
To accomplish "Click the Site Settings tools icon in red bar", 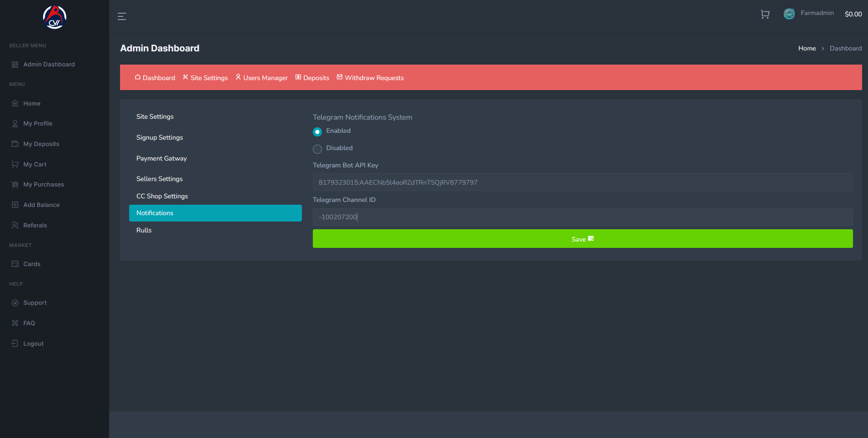I will pos(186,77).
